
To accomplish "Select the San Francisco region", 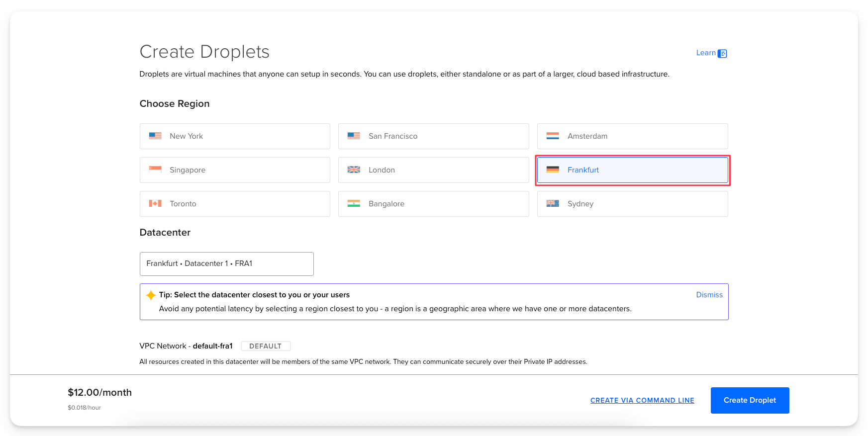I will click(x=433, y=136).
